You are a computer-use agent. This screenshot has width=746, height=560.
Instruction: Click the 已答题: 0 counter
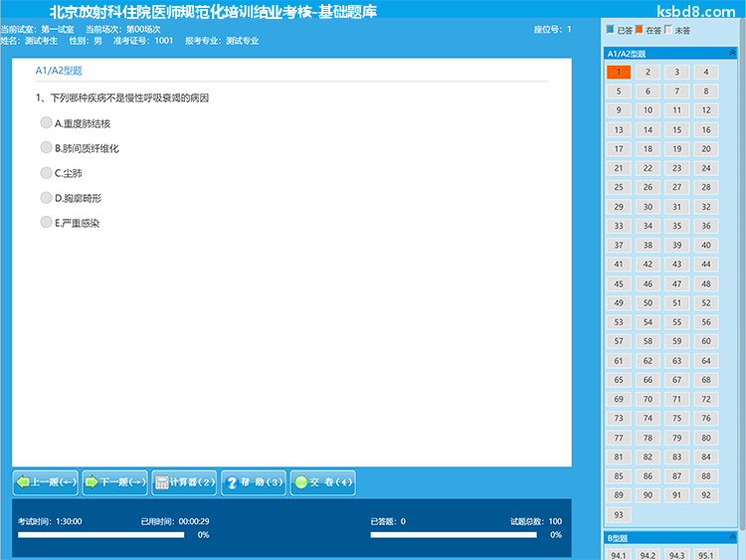(x=388, y=521)
